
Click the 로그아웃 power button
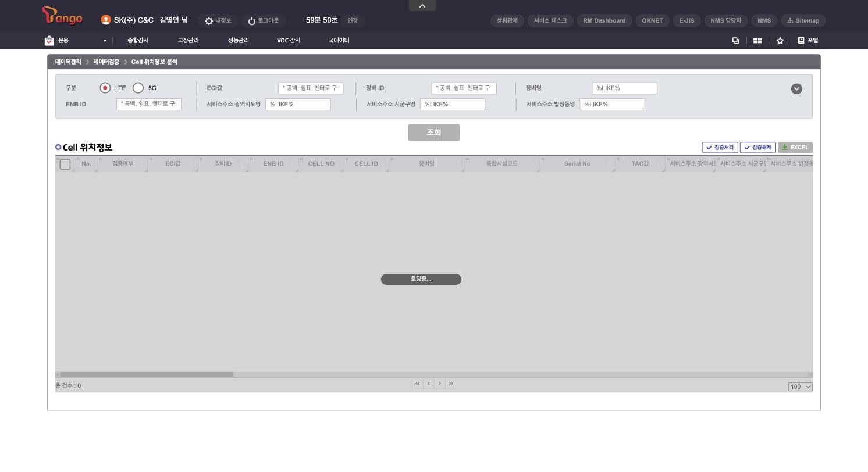click(263, 20)
